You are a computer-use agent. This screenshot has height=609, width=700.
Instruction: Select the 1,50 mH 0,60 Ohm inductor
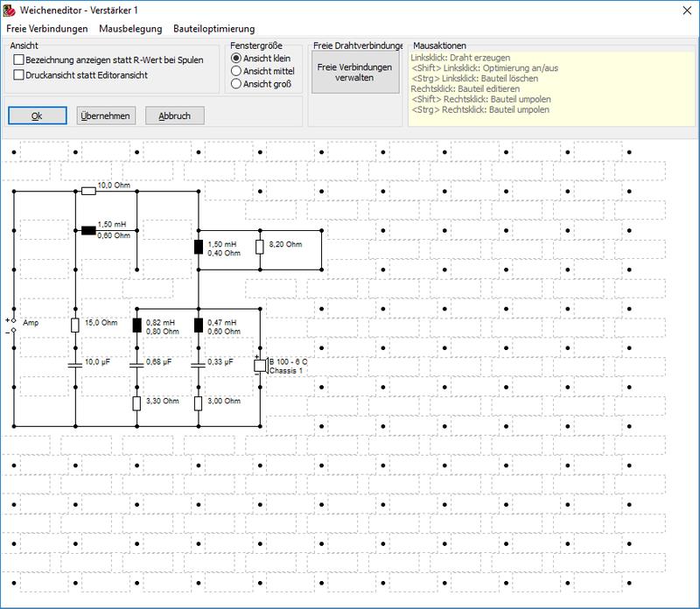[x=87, y=231]
